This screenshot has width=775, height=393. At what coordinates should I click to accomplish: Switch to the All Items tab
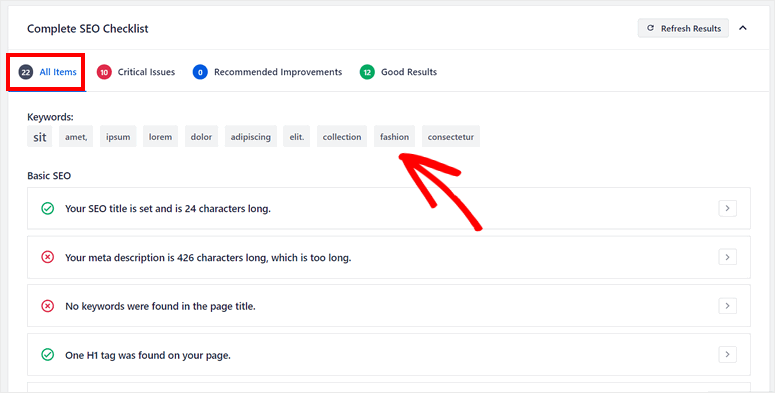click(47, 72)
